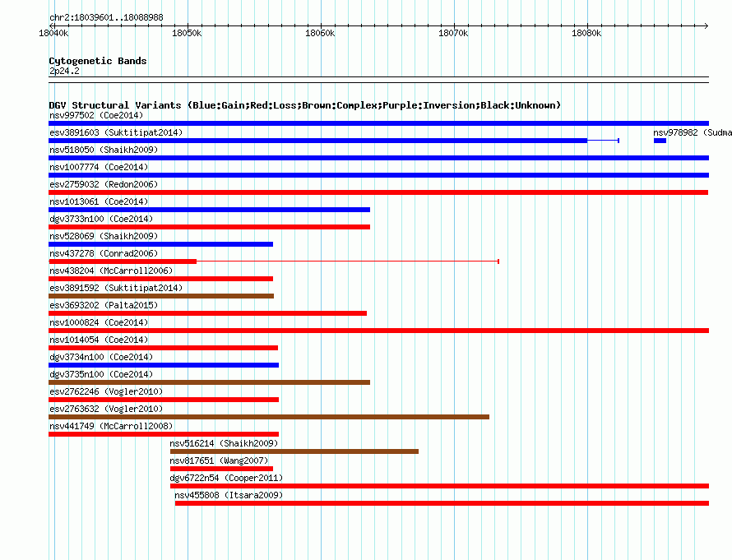Click the nsv997502 (Coe2014) variant label

[96, 115]
